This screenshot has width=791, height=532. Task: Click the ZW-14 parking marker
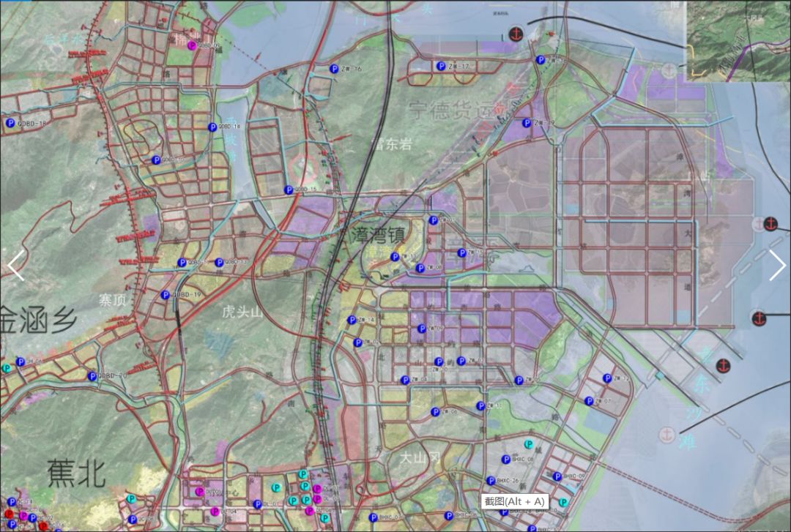352,320
